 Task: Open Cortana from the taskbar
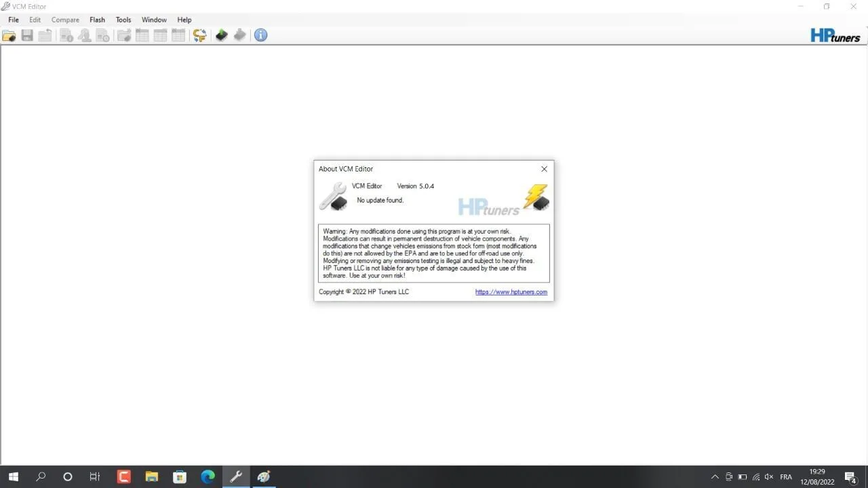click(x=68, y=476)
